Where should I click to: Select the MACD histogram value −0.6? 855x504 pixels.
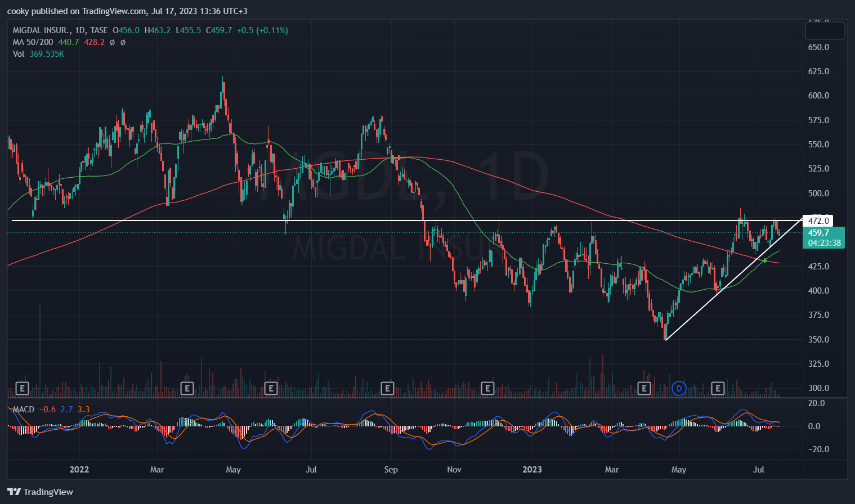(48, 409)
